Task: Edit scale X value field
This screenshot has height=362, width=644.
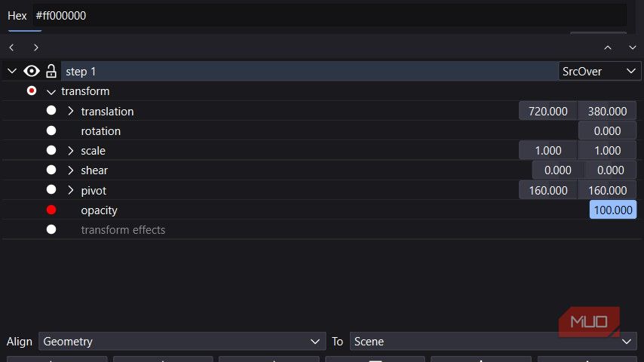Action: [x=548, y=150]
